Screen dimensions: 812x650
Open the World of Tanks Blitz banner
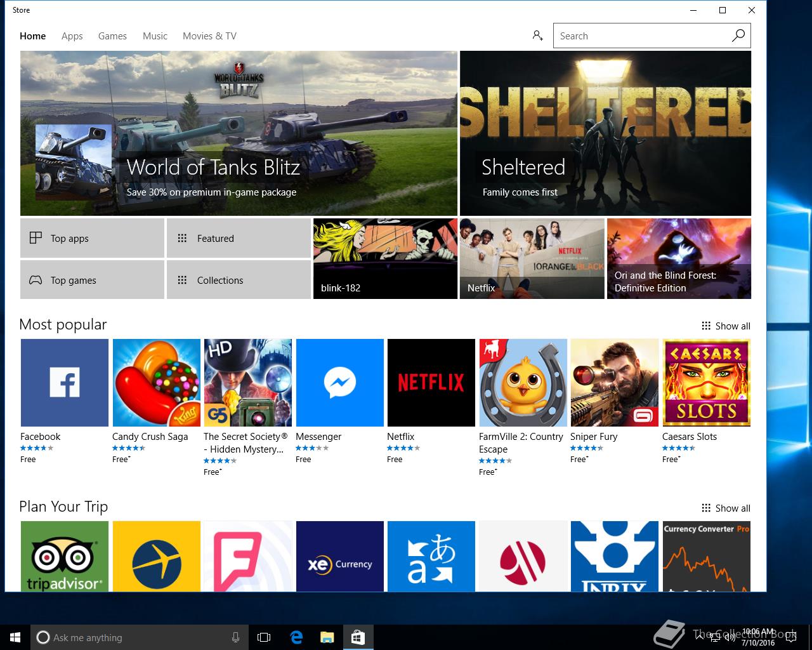[x=239, y=133]
